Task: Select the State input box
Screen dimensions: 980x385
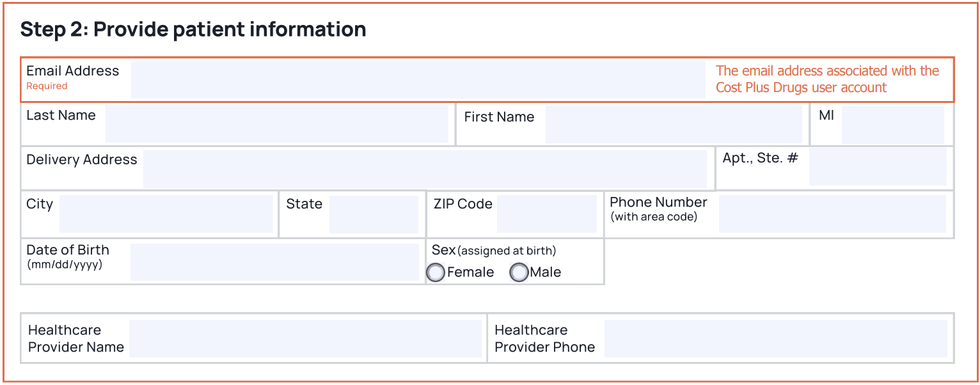Action: pyautogui.click(x=374, y=214)
